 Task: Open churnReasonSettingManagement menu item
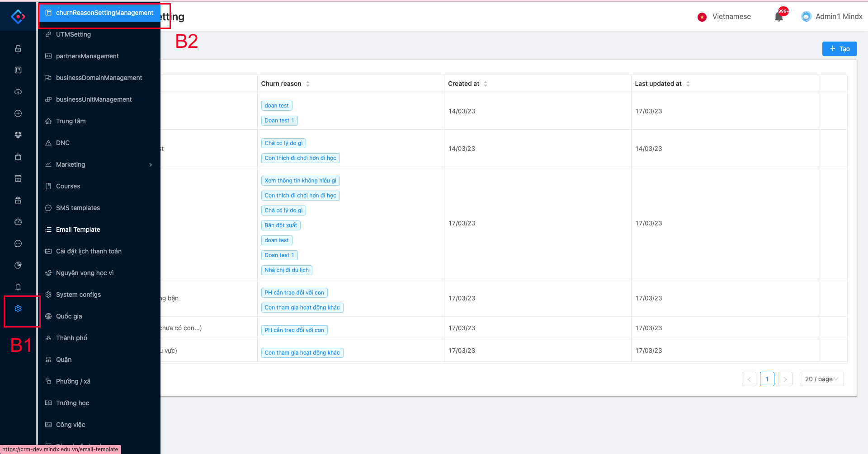pos(99,13)
